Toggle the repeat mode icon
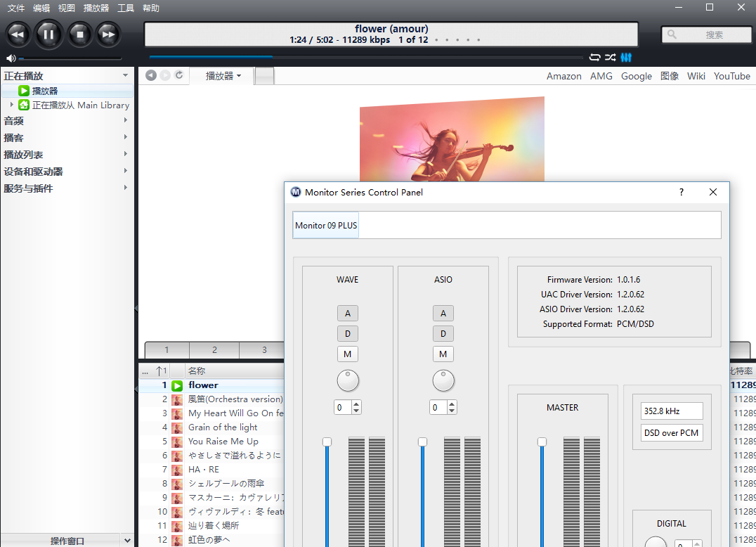 tap(594, 57)
